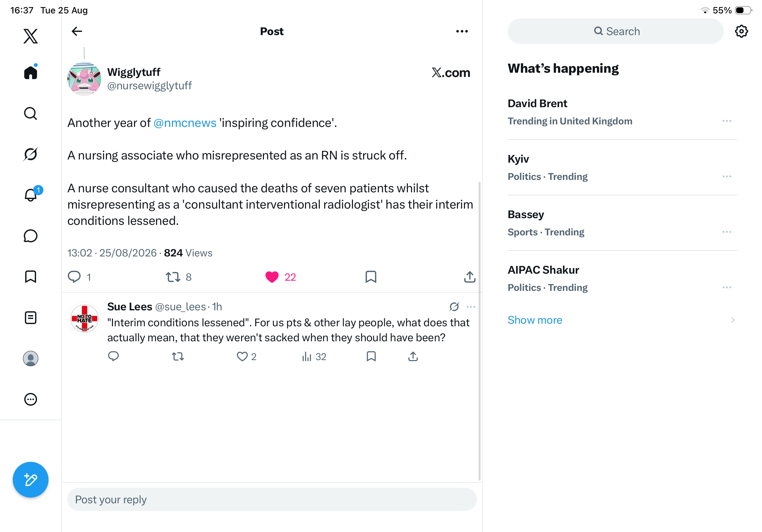Open more options for David Brent trend
The width and height of the screenshot is (762, 532).
click(727, 121)
